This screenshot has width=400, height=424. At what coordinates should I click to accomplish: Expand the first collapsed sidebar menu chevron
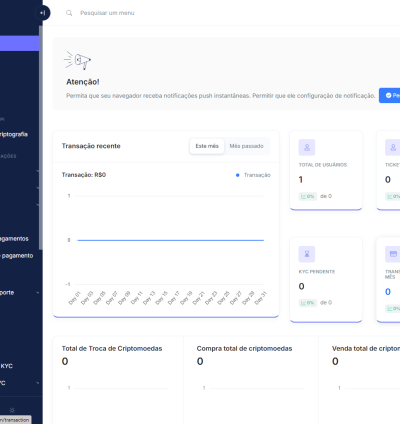[x=37, y=171]
